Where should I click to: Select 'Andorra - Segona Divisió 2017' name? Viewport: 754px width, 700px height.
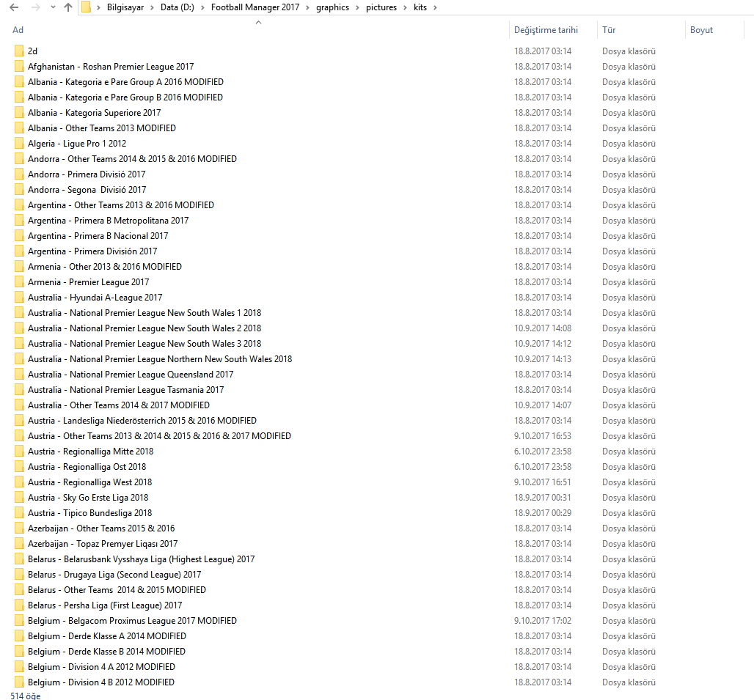(x=87, y=189)
